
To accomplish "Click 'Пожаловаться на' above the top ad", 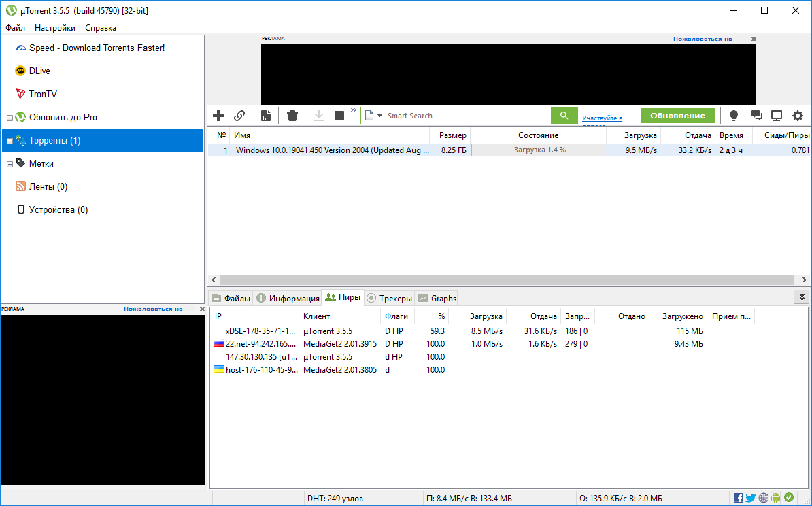I will [x=703, y=39].
